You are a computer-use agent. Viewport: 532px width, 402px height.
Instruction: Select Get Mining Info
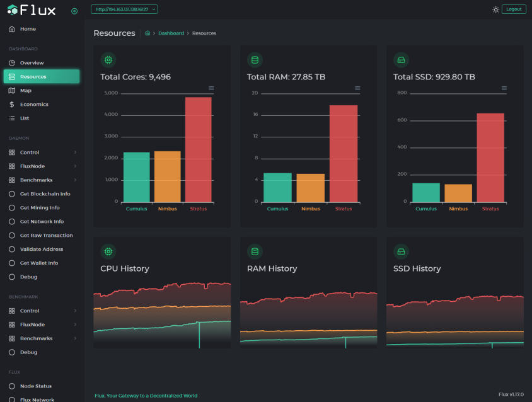42,207
